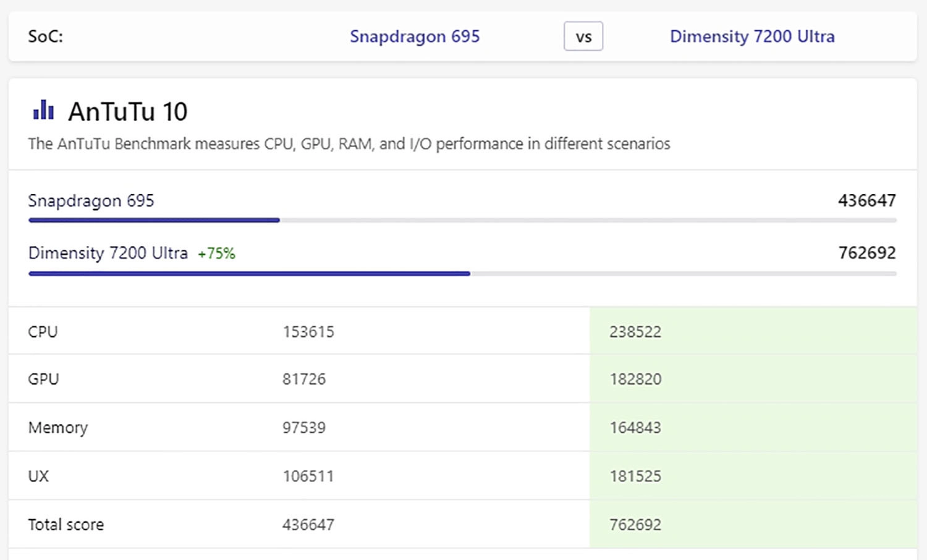Viewport: 927px width, 560px height.
Task: Click the +75% advantage indicator
Action: 216,253
